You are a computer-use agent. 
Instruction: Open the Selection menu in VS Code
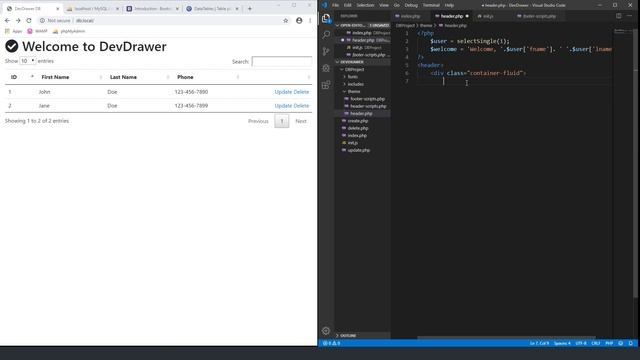coord(365,5)
